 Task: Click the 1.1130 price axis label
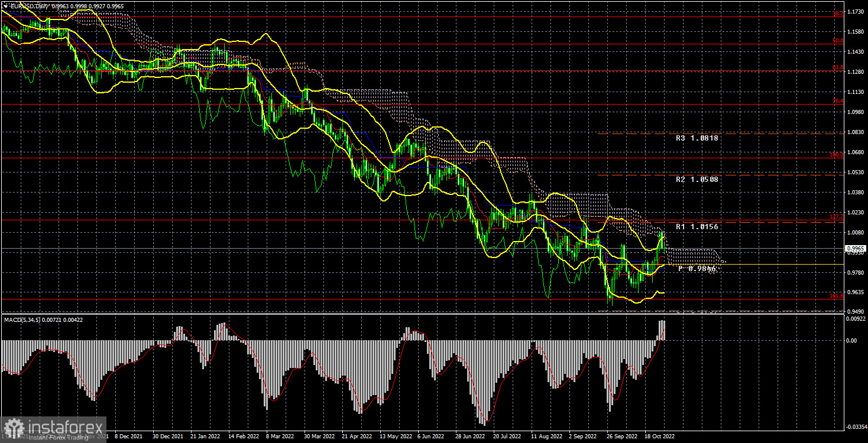856,92
